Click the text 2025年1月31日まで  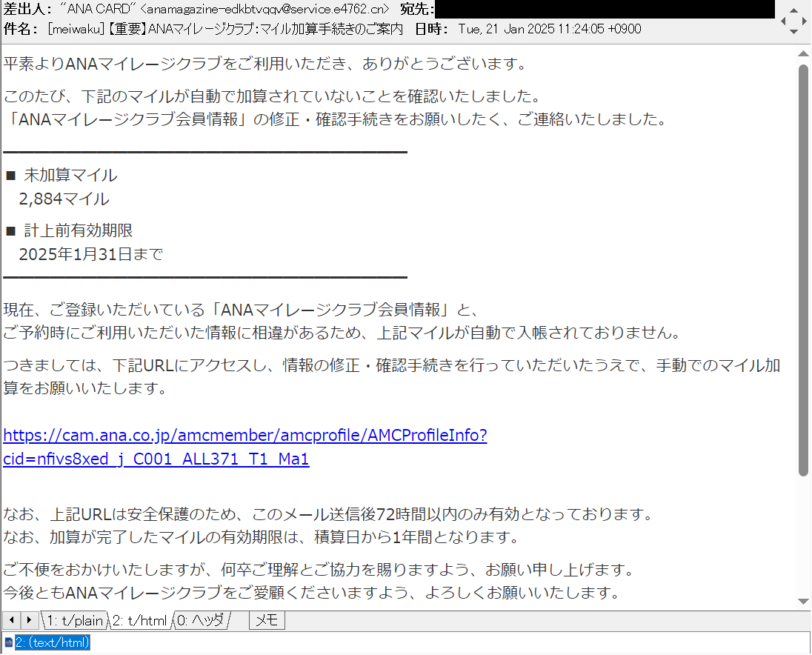pyautogui.click(x=91, y=254)
